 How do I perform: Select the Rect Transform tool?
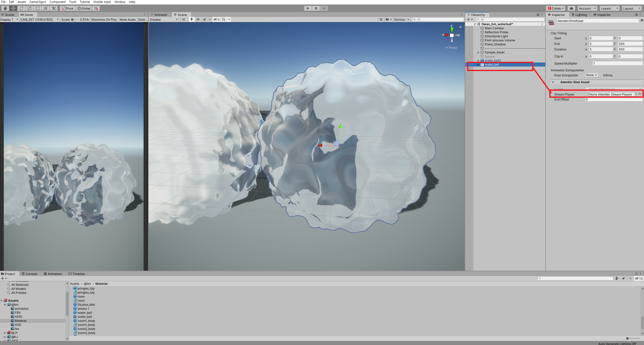click(38, 8)
